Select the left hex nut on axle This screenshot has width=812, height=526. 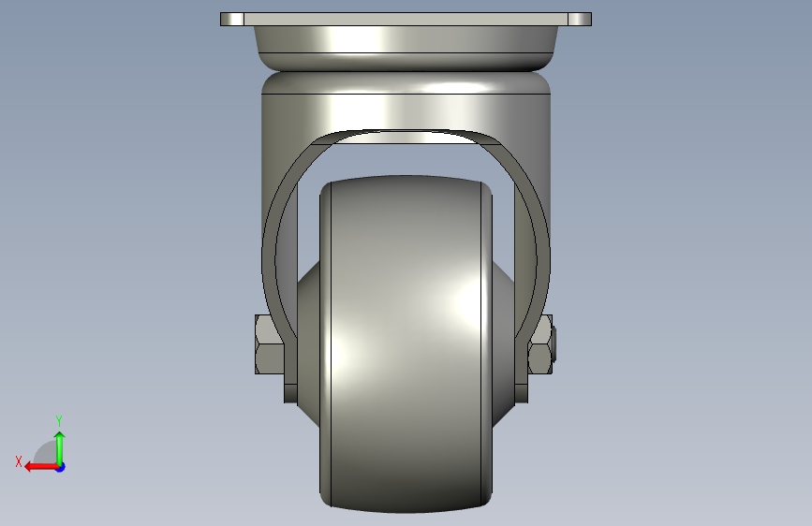270,344
